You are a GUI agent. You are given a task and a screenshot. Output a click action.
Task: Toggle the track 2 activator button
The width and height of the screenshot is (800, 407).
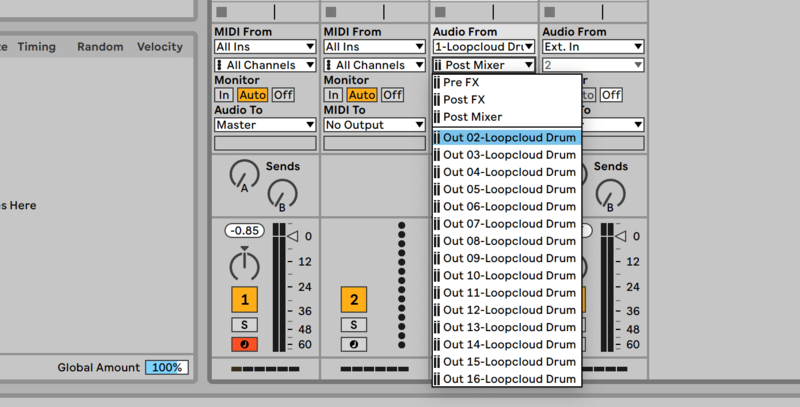(353, 298)
